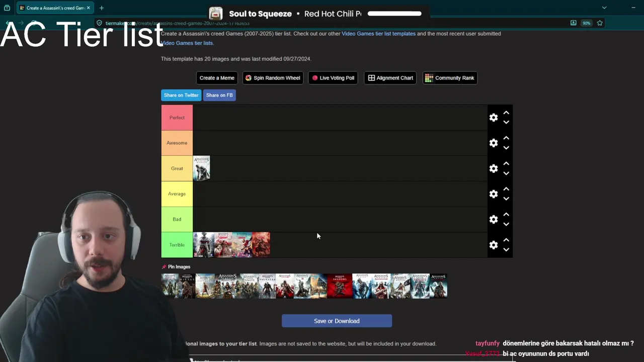Screen dimensions: 644x362
Task: Close the Assassin's creed tier list tab
Action: 89,8
